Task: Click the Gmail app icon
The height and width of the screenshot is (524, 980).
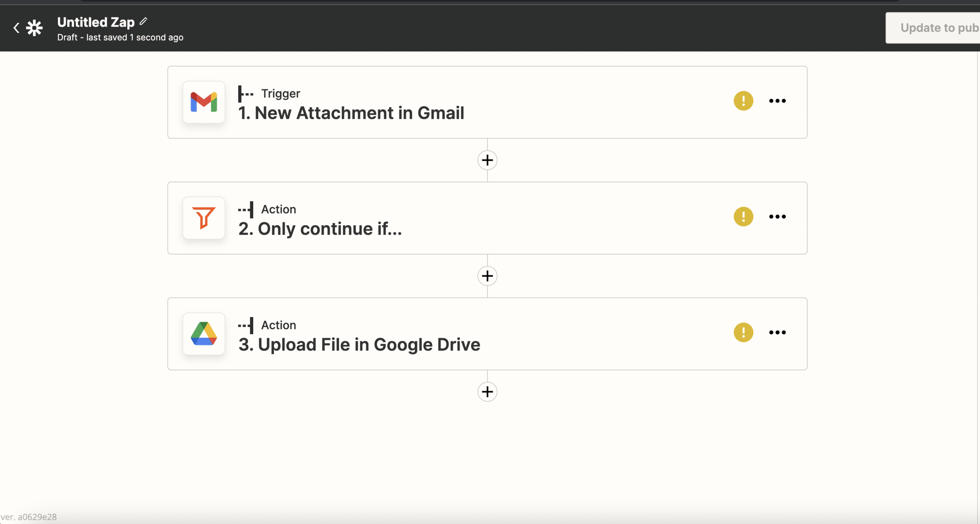Action: click(203, 102)
